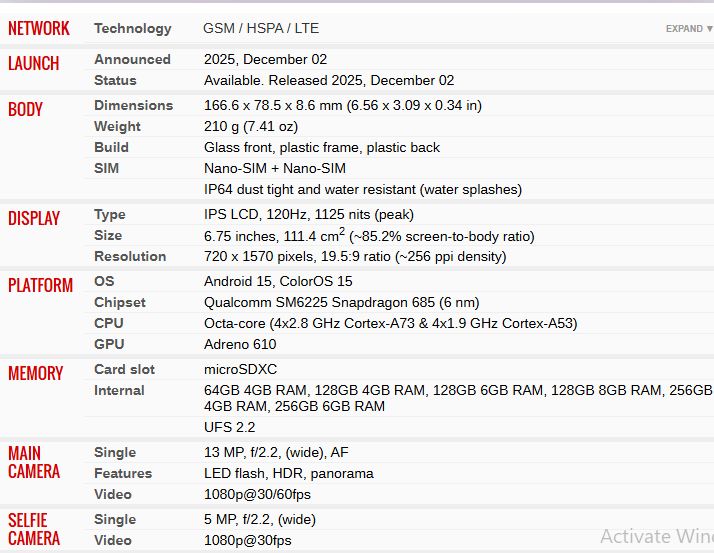The image size is (714, 553).
Task: Select the Internal memory label
Action: pyautogui.click(x=119, y=390)
